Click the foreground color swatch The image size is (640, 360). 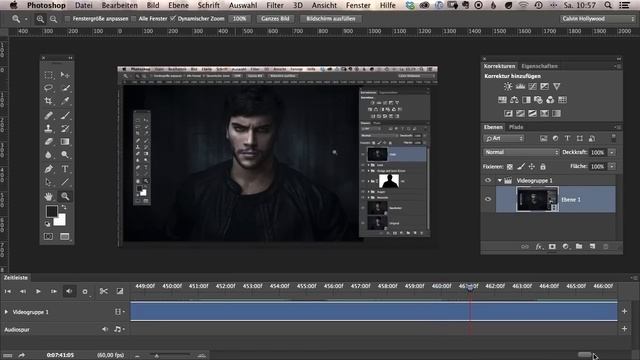(x=52, y=211)
